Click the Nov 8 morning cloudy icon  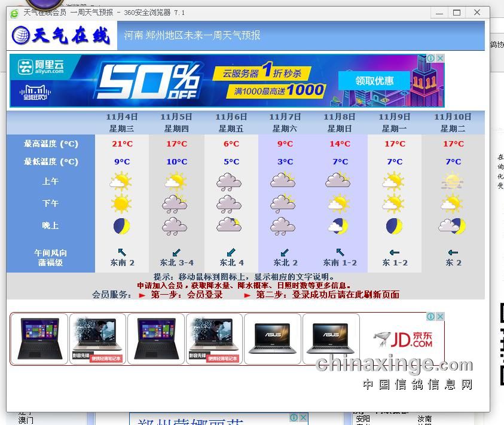pos(338,180)
